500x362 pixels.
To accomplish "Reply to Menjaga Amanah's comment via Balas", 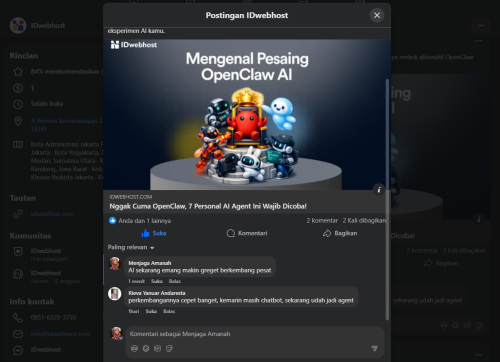I will [175, 281].
